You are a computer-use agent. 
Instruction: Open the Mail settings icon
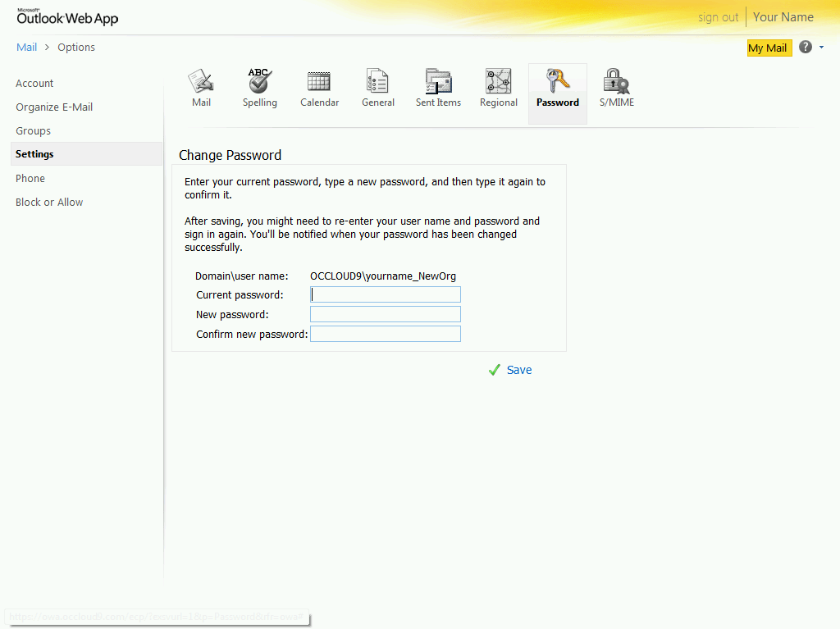pos(202,81)
